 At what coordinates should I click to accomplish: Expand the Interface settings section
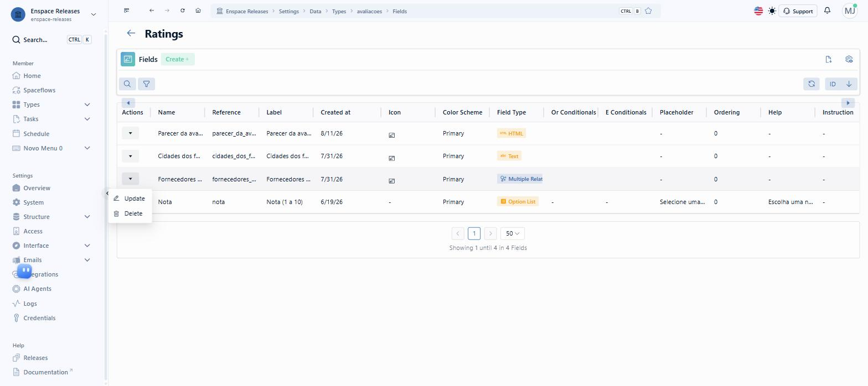pos(87,246)
